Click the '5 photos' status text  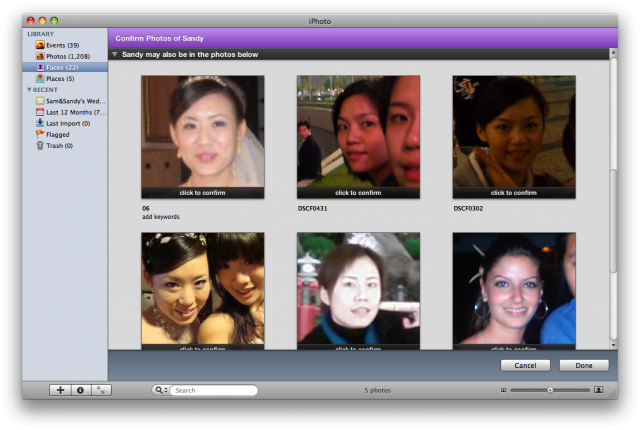378,390
